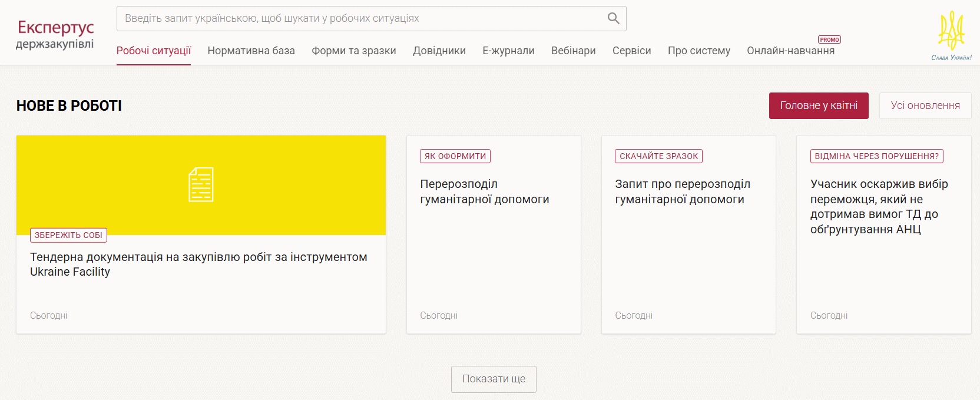Click the document icon on yellow banner

coord(201,185)
